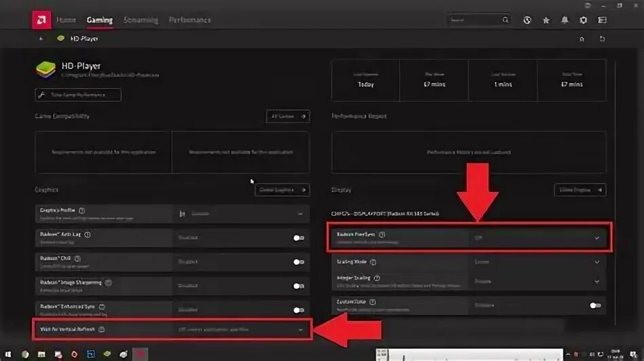The width and height of the screenshot is (644, 361).
Task: Enable the Radeon Enhanced Sync switch
Action: point(299,310)
